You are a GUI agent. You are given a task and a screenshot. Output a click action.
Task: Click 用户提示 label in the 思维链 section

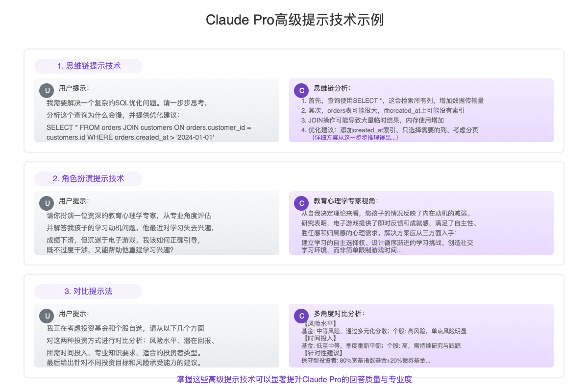(74, 88)
